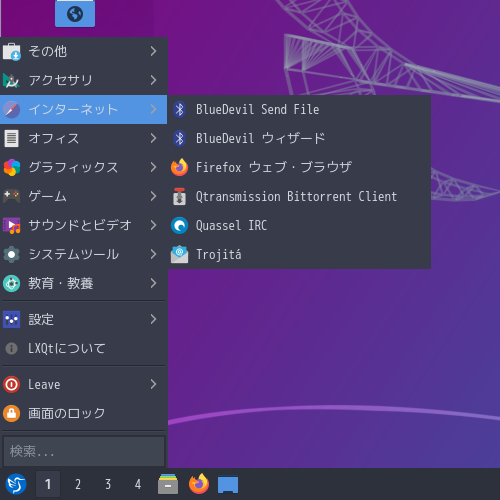Click the システムツール category label
500x500 pixels.
73,254
